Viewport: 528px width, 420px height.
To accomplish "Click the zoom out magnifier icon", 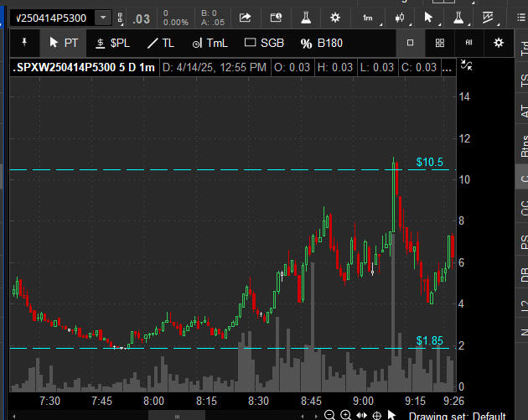I will 329,415.
